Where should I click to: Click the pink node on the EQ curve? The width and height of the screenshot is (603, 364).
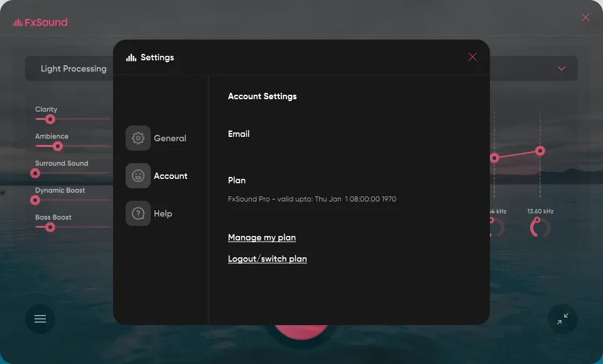540,151
